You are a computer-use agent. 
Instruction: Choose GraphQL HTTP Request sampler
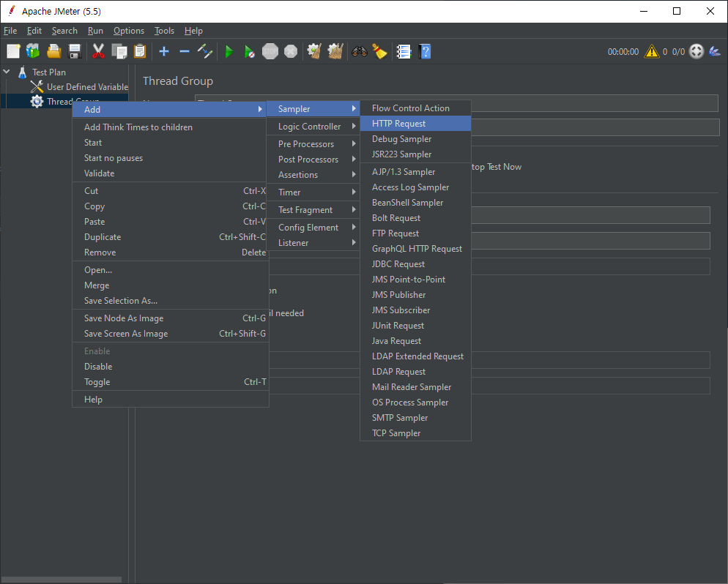pyautogui.click(x=415, y=249)
